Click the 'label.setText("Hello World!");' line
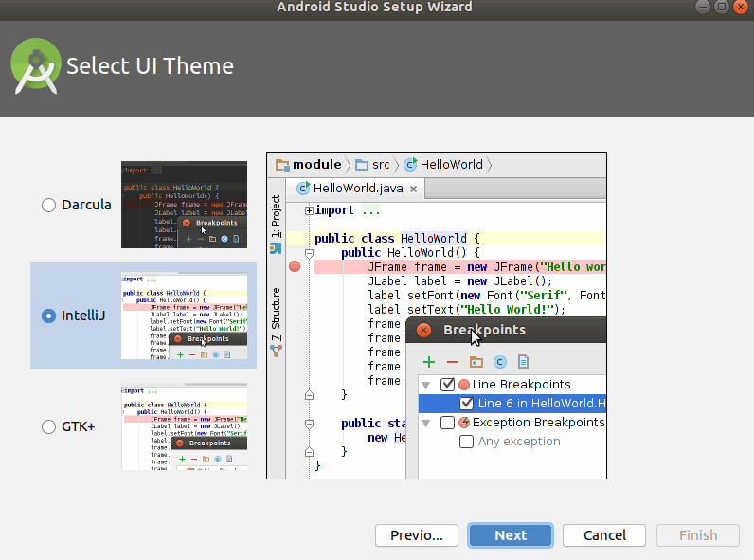This screenshot has height=560, width=754. tap(466, 309)
